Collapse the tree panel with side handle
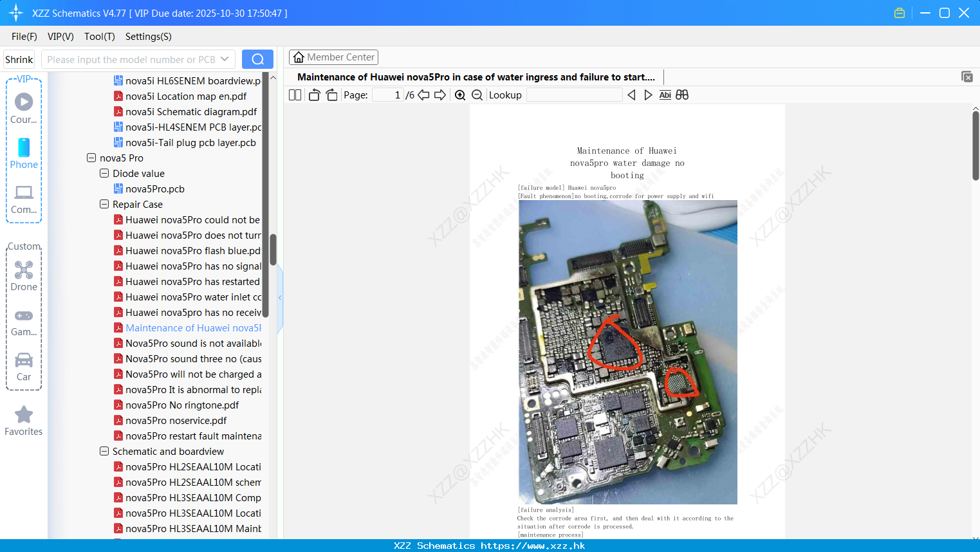 click(280, 298)
